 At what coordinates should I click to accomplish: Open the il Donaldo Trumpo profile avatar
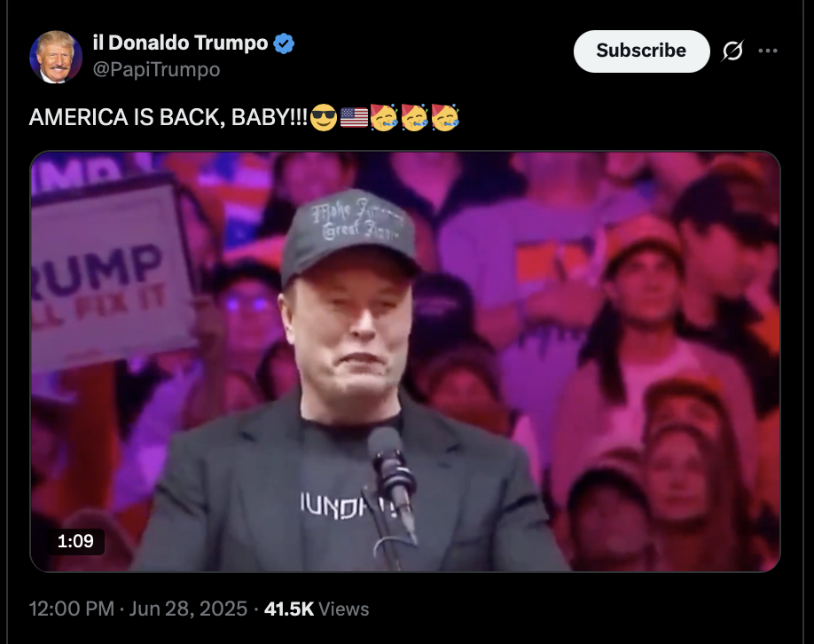[x=56, y=57]
